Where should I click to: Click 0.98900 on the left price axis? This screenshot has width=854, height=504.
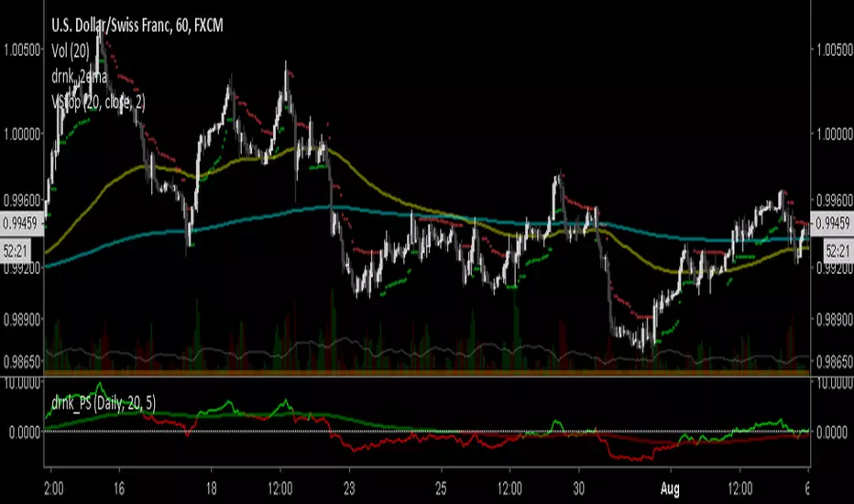coord(22,319)
